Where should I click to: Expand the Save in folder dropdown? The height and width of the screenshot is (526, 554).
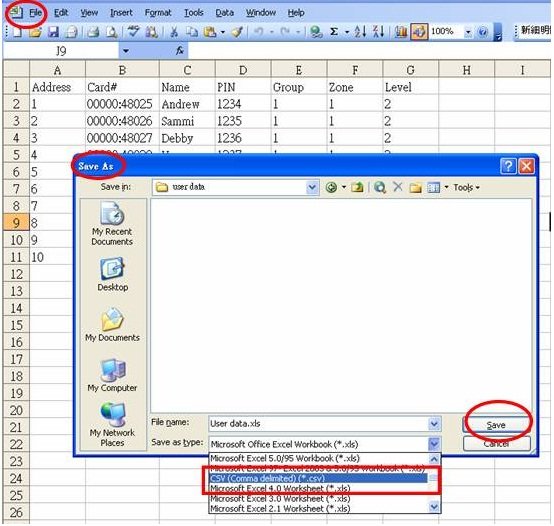pyautogui.click(x=312, y=187)
